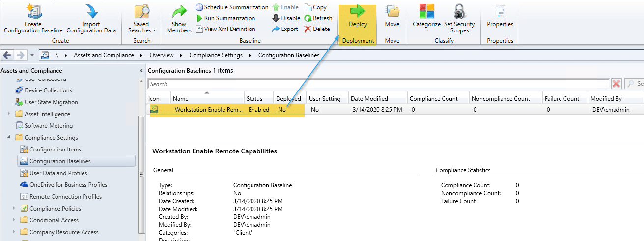Click Compliance Settings in the breadcrumb path
The image size is (644, 241).
pyautogui.click(x=216, y=55)
